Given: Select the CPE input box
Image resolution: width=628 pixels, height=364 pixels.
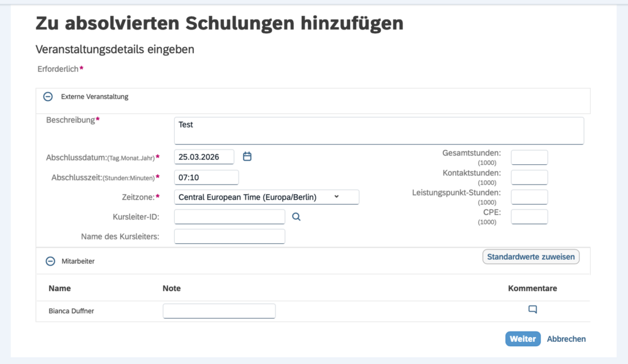Looking at the screenshot, I should click(x=529, y=216).
